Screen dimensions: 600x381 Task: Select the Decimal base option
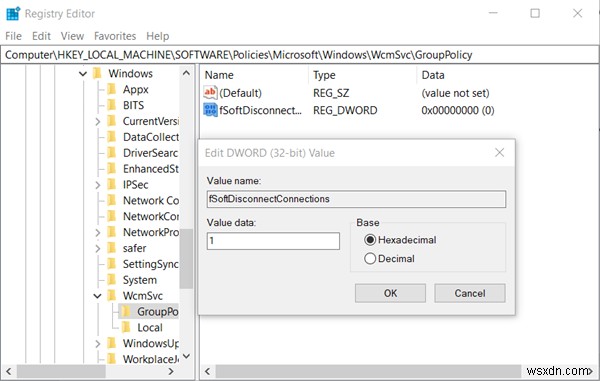pos(370,259)
